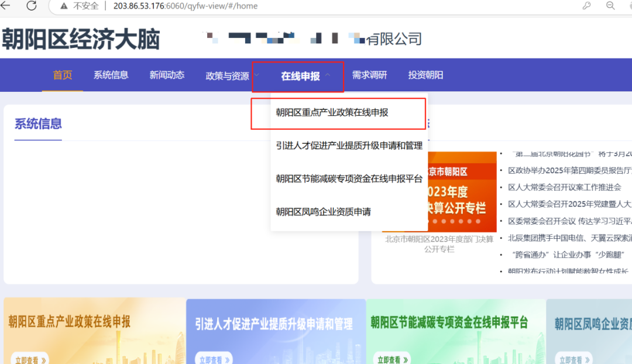
Task: Open news item "跨省通办"让企业办事"少跑腿"
Action: [x=568, y=255]
